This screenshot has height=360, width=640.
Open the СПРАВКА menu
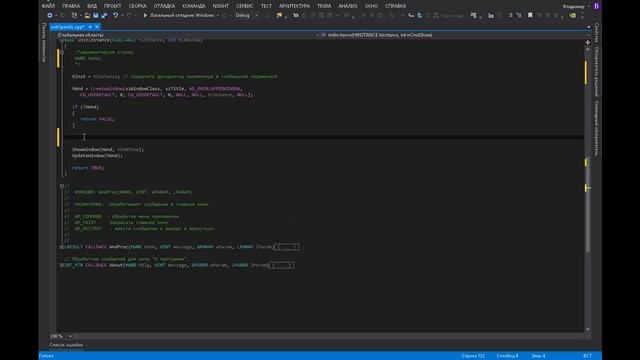pos(396,6)
